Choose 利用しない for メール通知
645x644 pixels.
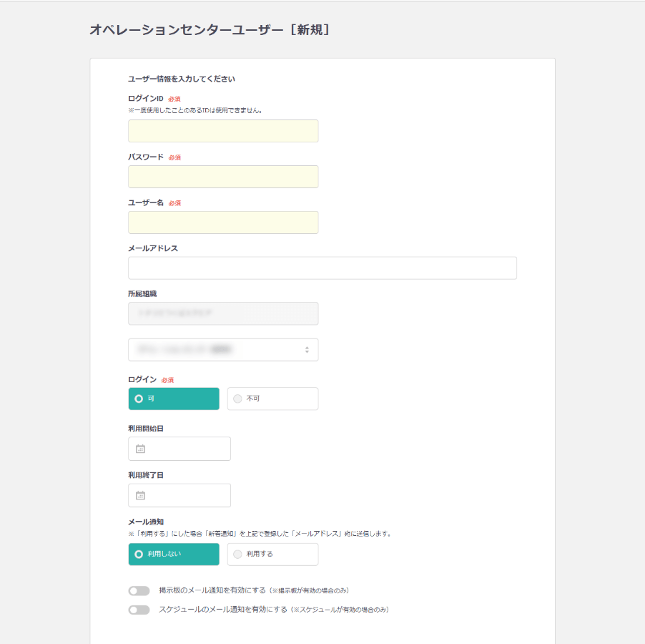173,554
